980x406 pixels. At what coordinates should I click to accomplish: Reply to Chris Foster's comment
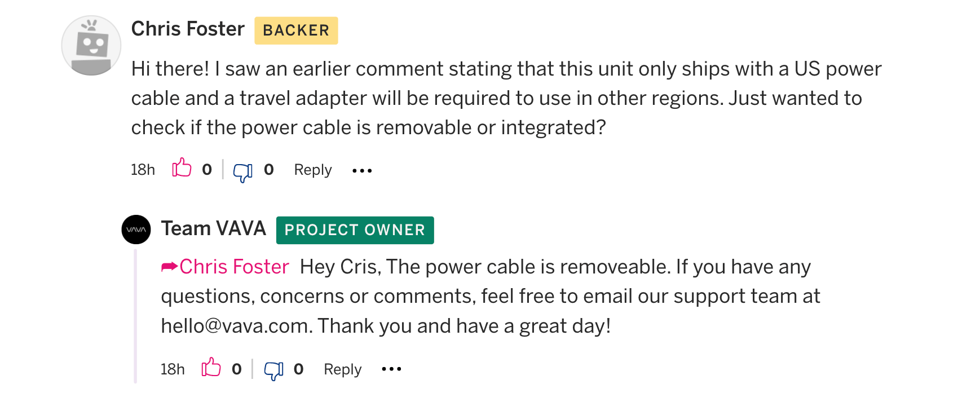[x=313, y=170]
